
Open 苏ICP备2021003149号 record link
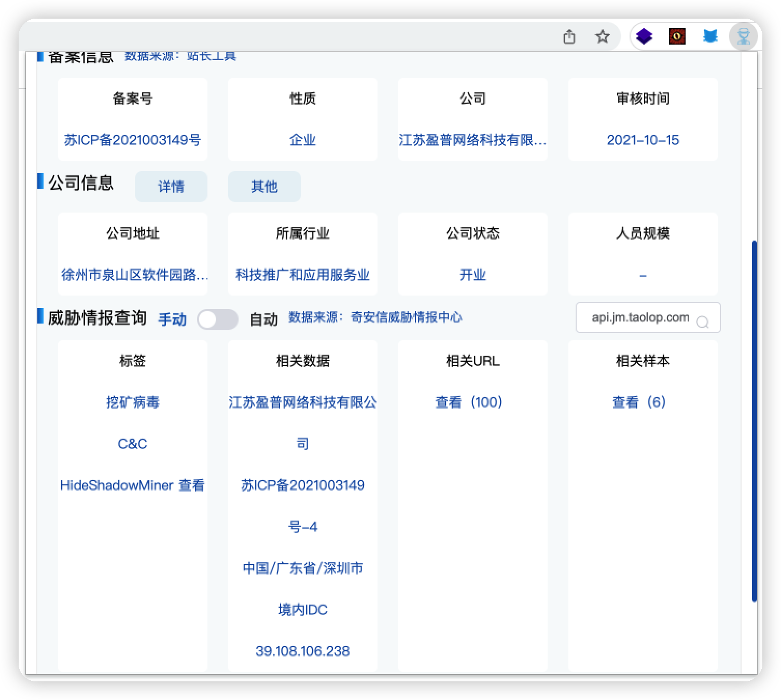[133, 140]
